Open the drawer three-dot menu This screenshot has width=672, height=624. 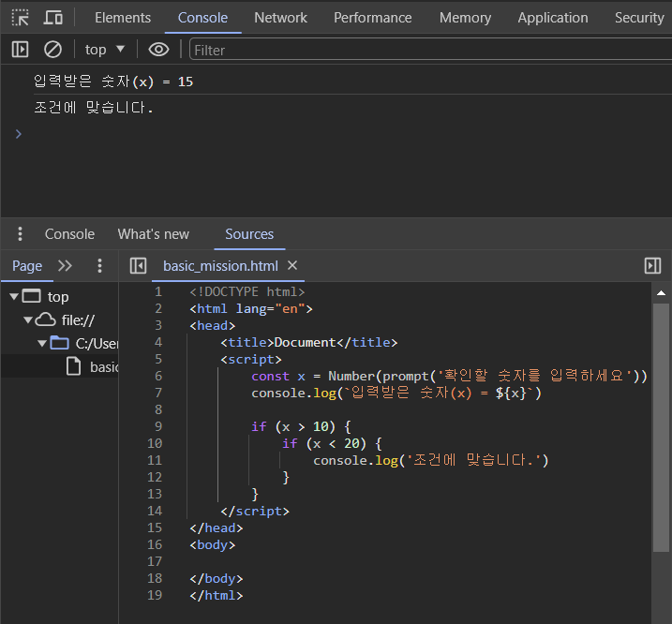(20, 234)
